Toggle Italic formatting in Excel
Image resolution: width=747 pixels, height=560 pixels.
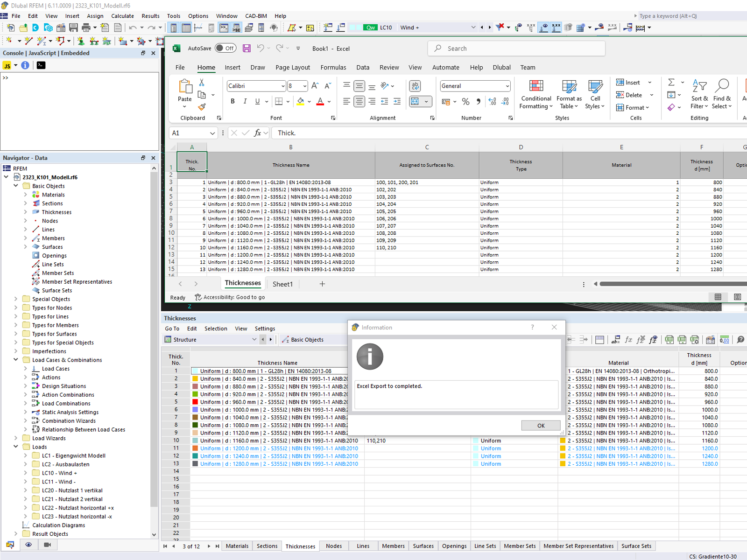245,101
